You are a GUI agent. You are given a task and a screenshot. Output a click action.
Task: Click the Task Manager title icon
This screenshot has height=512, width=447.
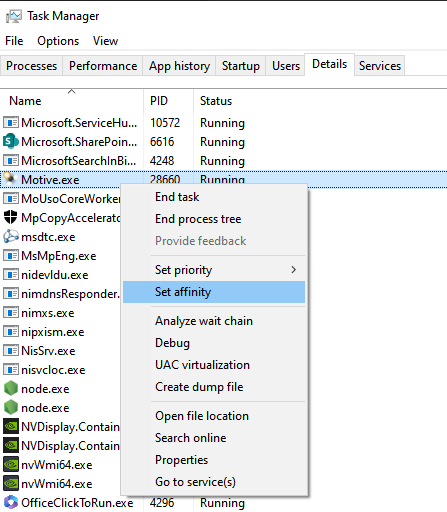(x=14, y=16)
